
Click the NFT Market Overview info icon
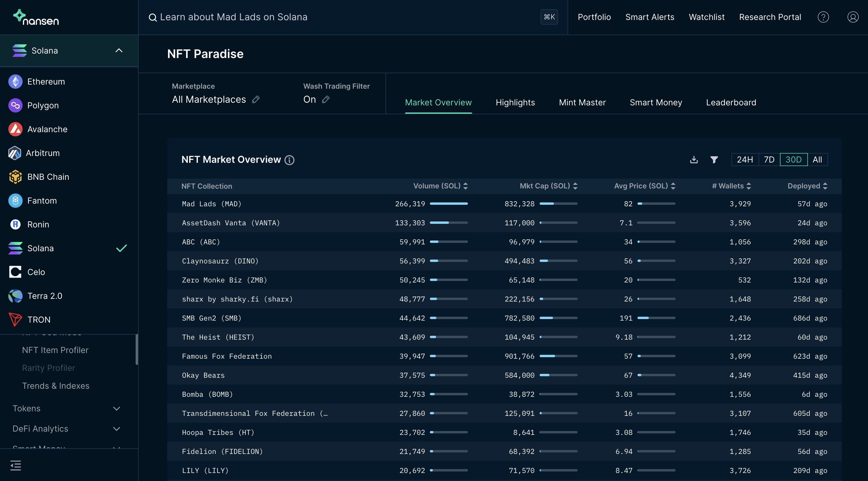coord(289,160)
